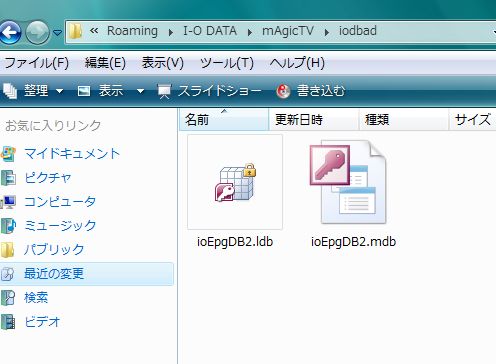Click ピクチャ icon in sidebar
This screenshot has height=364, width=496.
point(8,178)
